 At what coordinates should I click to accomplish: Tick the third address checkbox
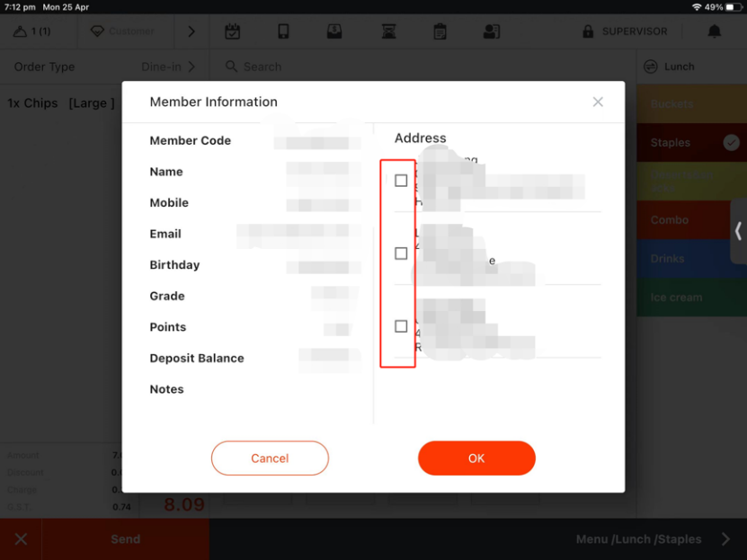tap(401, 326)
